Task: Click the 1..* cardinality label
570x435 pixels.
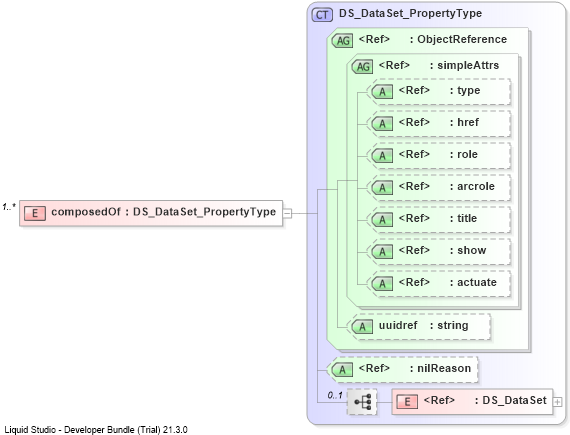Action: coord(9,207)
